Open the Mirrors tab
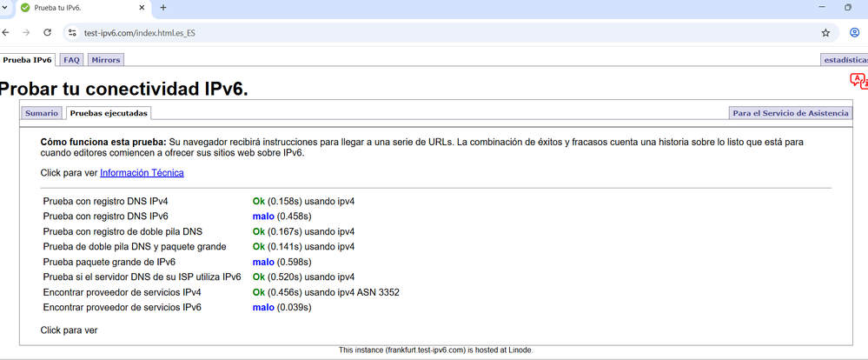 pyautogui.click(x=106, y=60)
